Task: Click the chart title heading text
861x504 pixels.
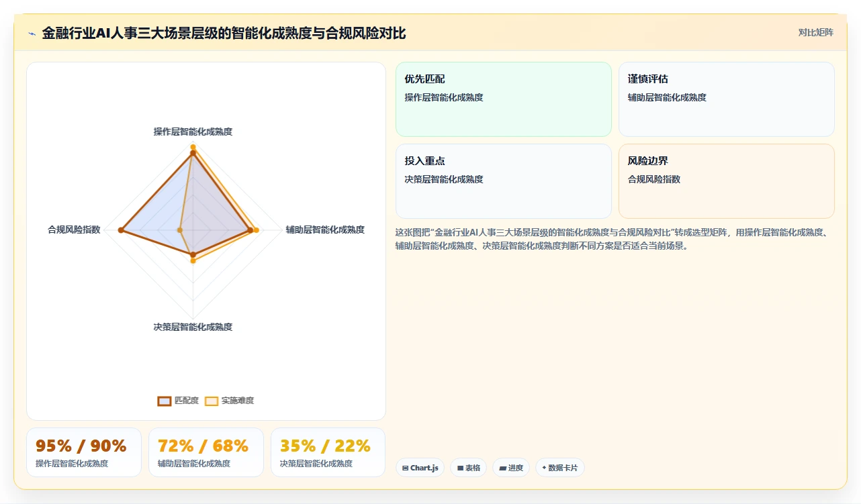Action: point(224,34)
